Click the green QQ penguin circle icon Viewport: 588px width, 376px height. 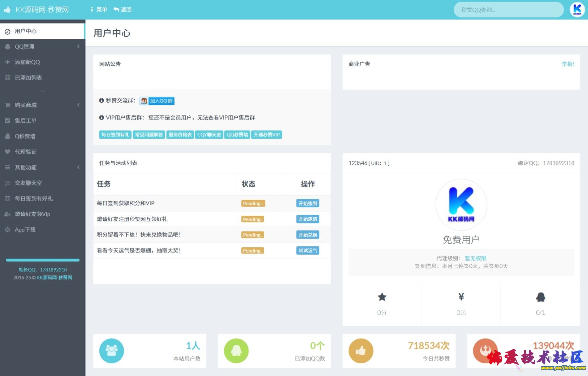click(x=236, y=351)
